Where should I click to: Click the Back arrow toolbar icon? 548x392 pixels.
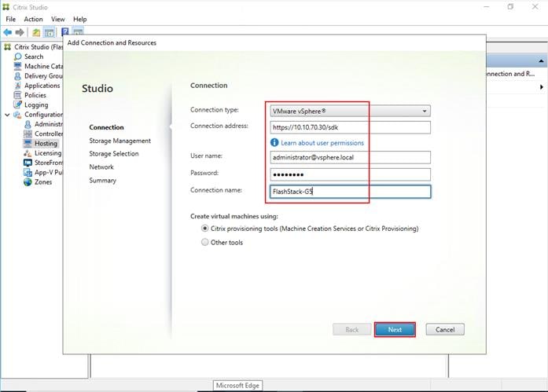[x=8, y=32]
